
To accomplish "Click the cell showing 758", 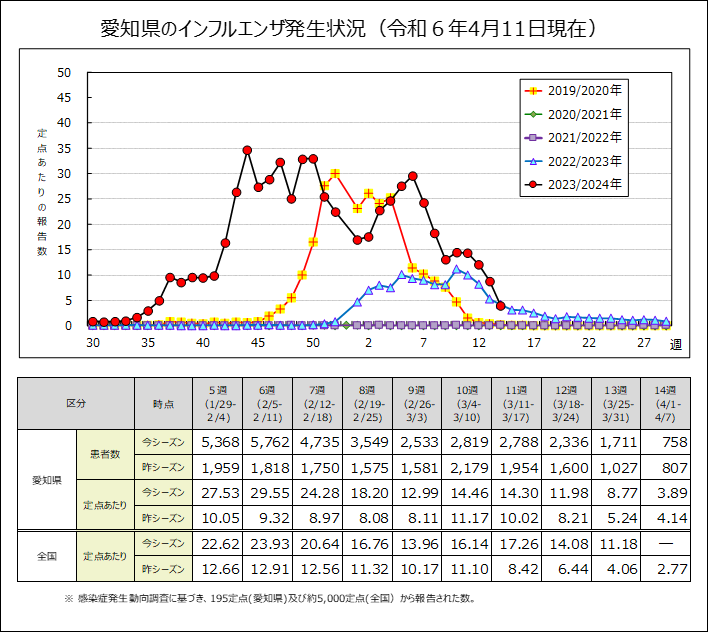I will pos(666,442).
